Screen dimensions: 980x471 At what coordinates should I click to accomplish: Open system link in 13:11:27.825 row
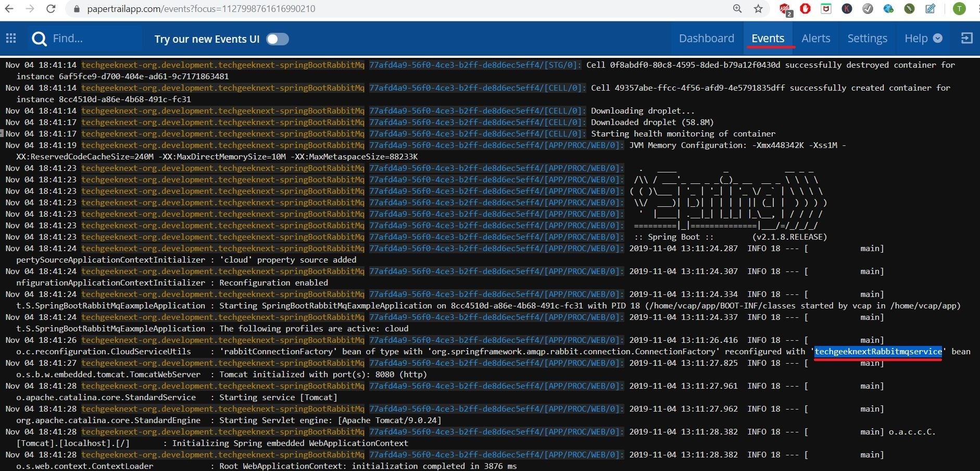[223, 363]
